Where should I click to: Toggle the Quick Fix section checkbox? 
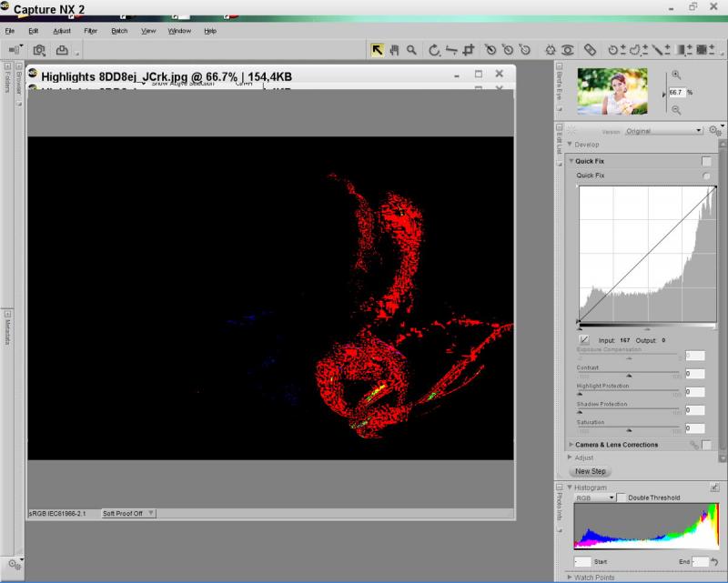pyautogui.click(x=706, y=161)
